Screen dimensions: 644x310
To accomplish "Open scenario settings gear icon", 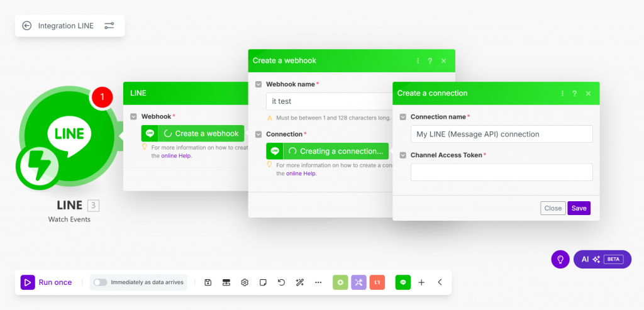I will pyautogui.click(x=245, y=282).
